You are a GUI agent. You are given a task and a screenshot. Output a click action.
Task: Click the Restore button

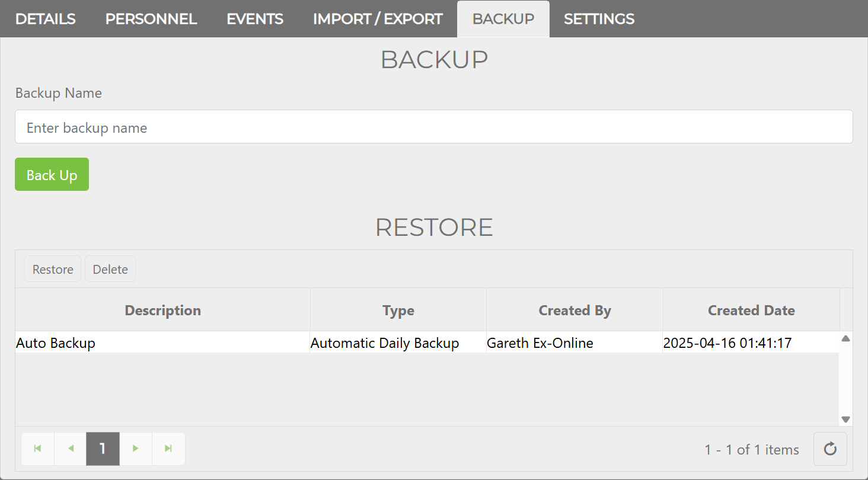(x=53, y=269)
